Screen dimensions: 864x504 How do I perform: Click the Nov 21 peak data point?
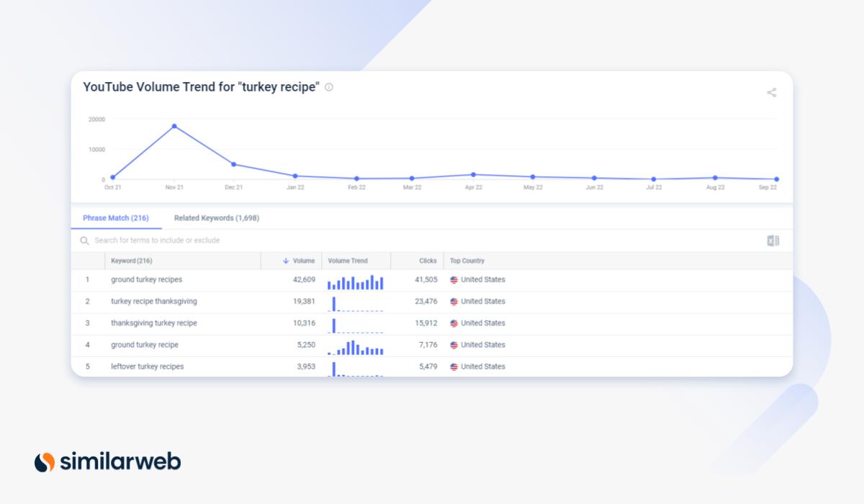(x=174, y=126)
